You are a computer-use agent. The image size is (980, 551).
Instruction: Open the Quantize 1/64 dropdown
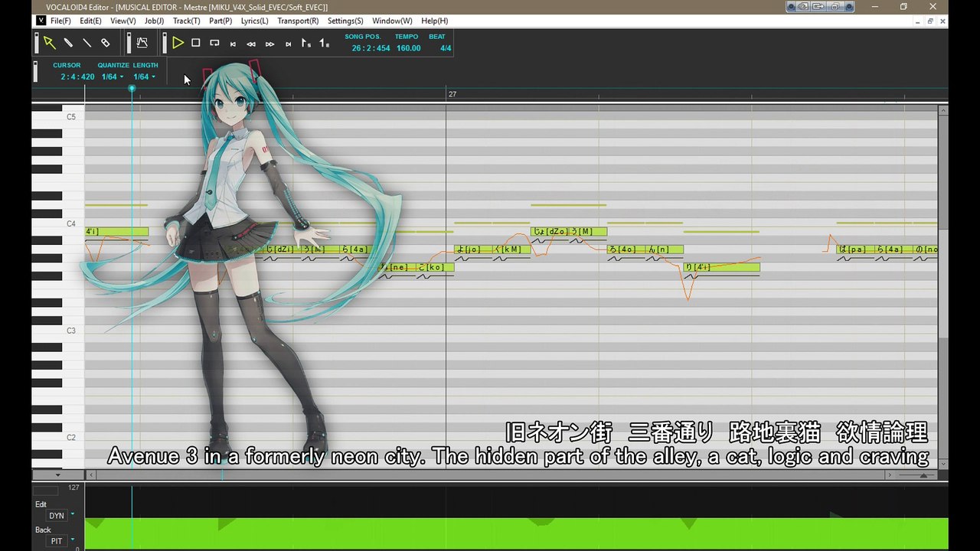[x=113, y=77]
